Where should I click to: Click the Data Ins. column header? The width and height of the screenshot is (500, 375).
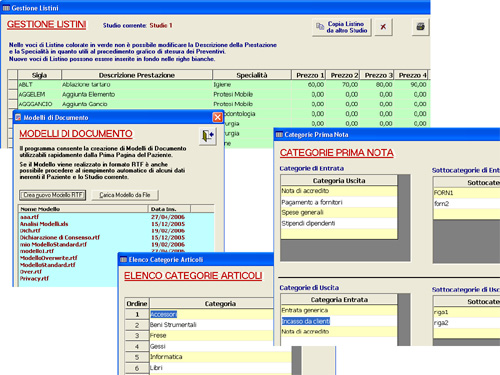(x=169, y=209)
